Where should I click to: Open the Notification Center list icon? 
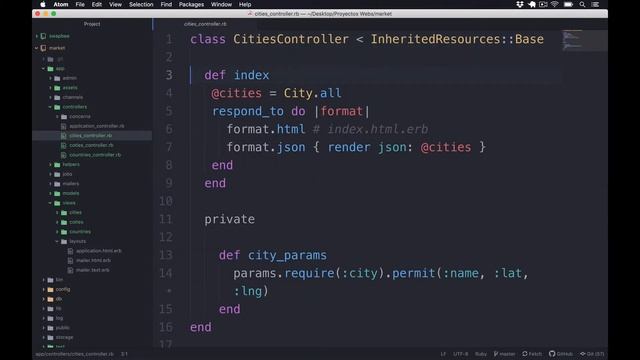[x=596, y=4]
